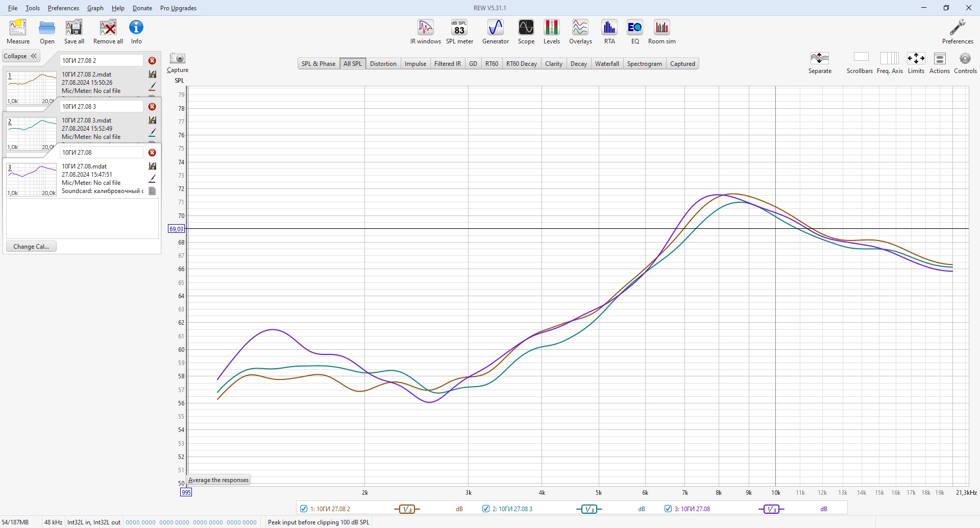
Task: Open the Donate menu
Action: click(x=142, y=8)
